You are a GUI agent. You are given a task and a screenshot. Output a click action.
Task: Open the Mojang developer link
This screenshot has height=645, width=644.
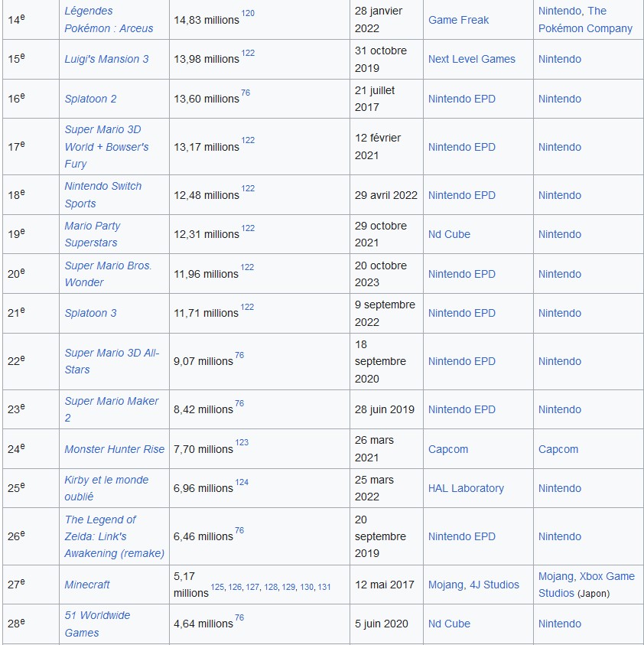click(446, 585)
